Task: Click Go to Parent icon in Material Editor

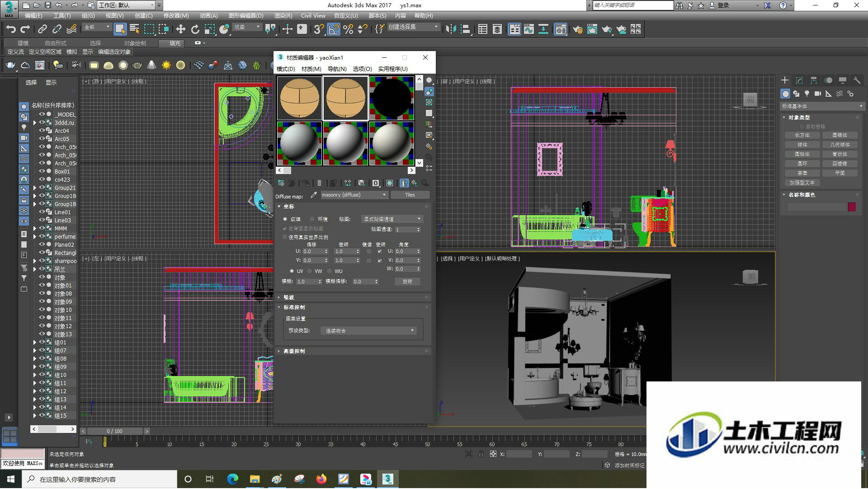Action: point(415,183)
